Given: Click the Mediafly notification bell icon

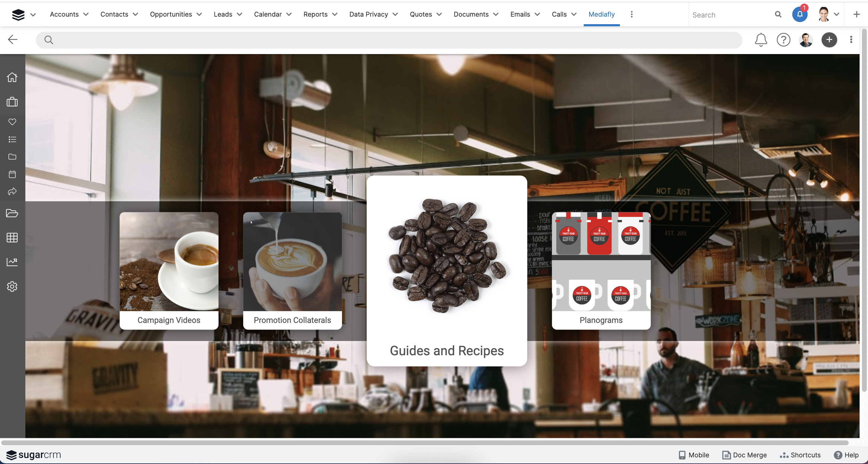Looking at the screenshot, I should (761, 40).
